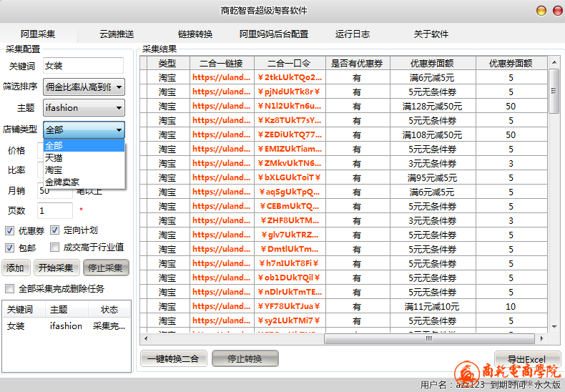Select the 满11元减10元 coupon cell
565x392 pixels.
(x=433, y=307)
